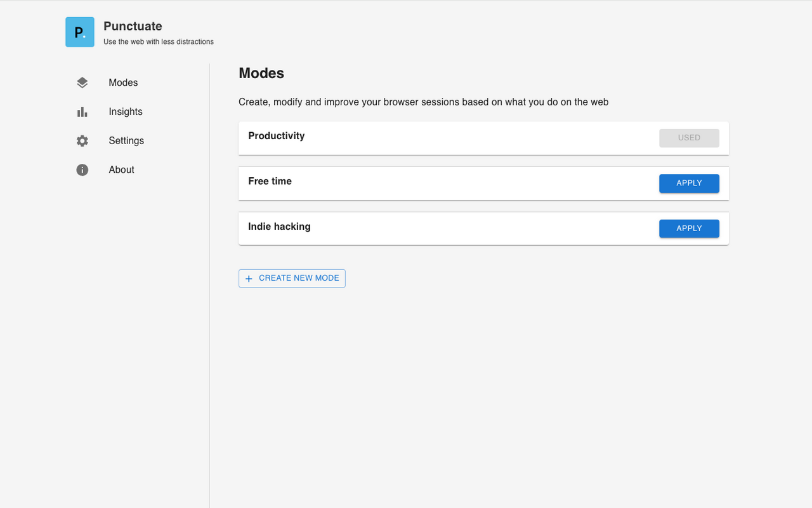Select the Productivity mode title
This screenshot has height=508, width=812.
click(277, 136)
